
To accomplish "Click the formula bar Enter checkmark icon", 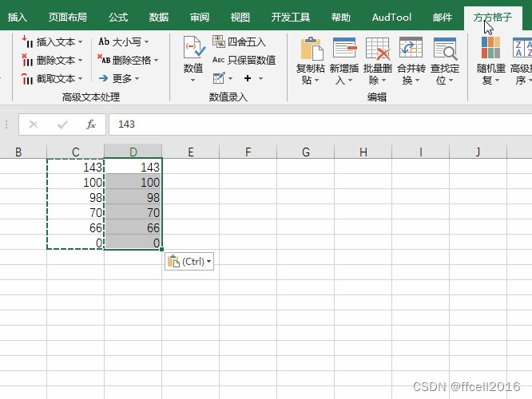I will (62, 124).
